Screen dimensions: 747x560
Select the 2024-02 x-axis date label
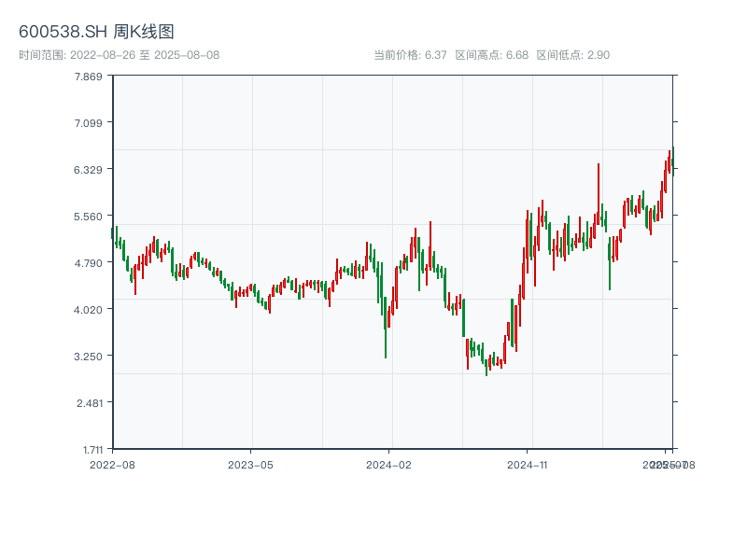388,464
